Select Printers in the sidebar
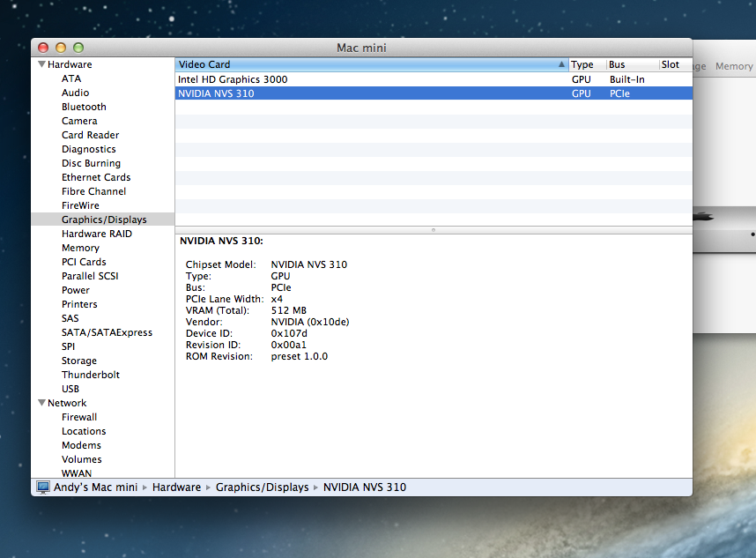This screenshot has height=558, width=756. click(79, 304)
